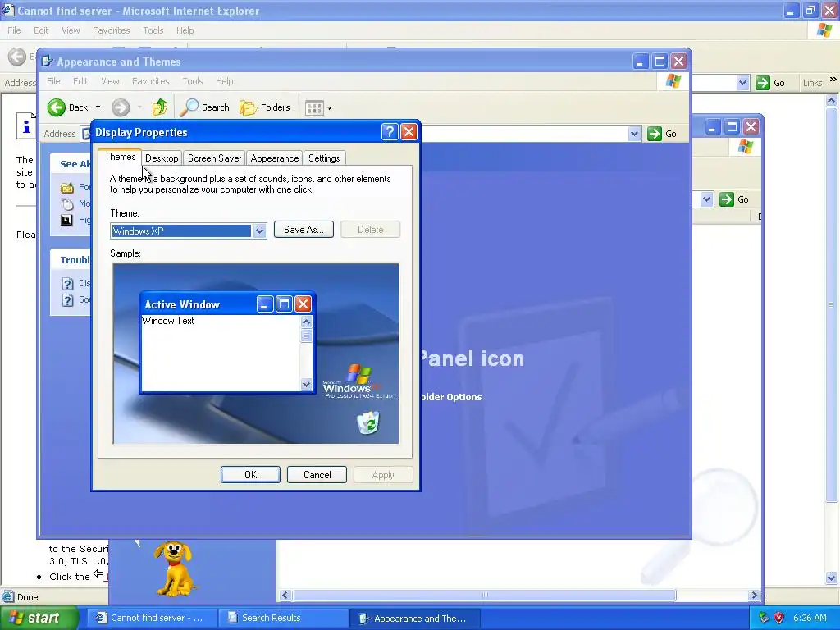
Task: Click the Save As... button
Action: [x=304, y=230]
